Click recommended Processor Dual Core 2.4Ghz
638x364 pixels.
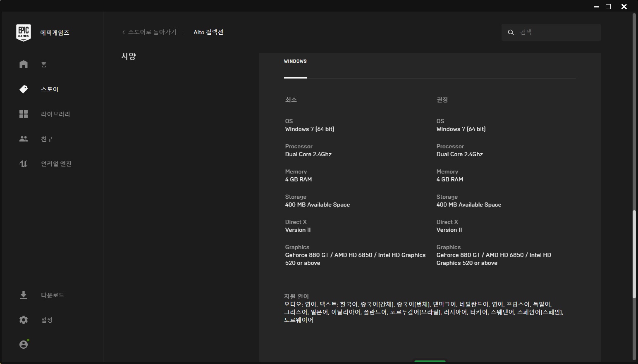[460, 154]
